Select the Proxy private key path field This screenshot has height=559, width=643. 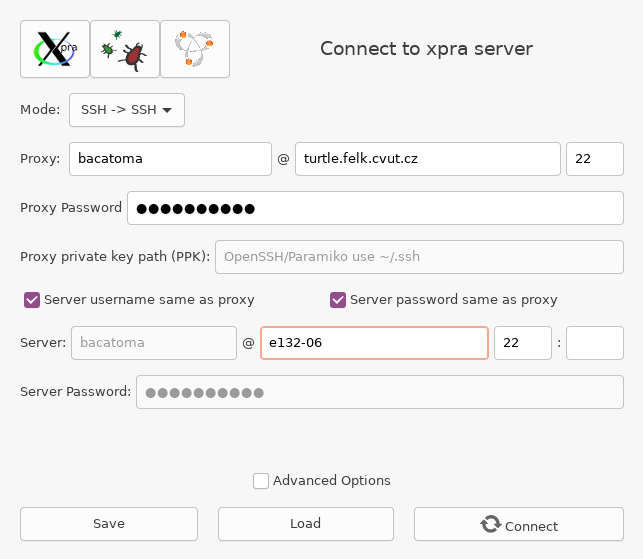pyautogui.click(x=419, y=256)
